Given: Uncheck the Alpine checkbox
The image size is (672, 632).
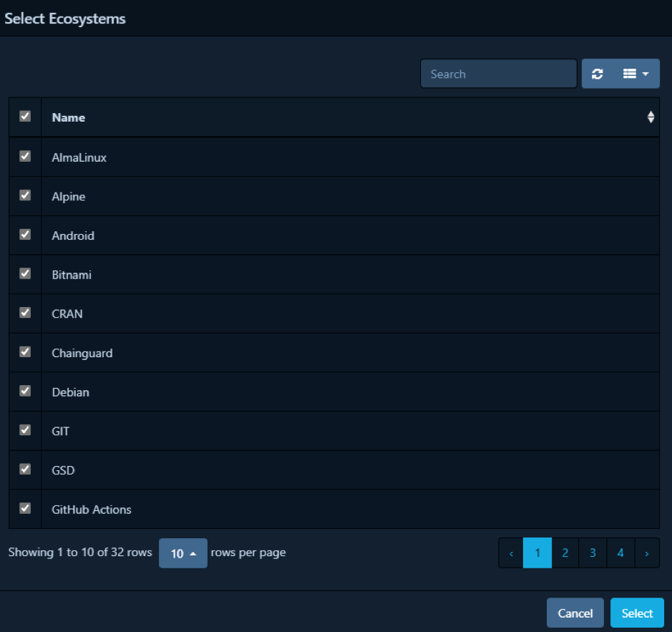Looking at the screenshot, I should pyautogui.click(x=25, y=195).
